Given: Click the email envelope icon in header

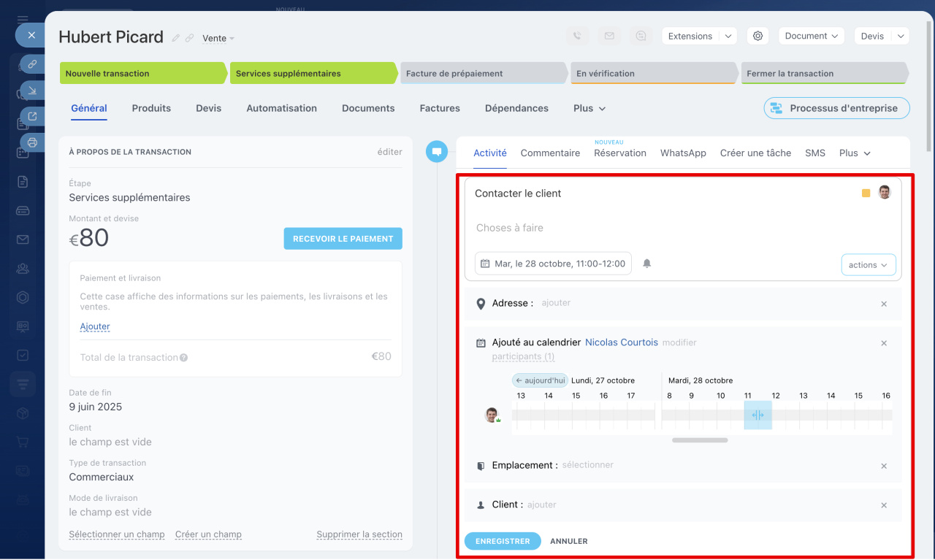Looking at the screenshot, I should tap(609, 36).
